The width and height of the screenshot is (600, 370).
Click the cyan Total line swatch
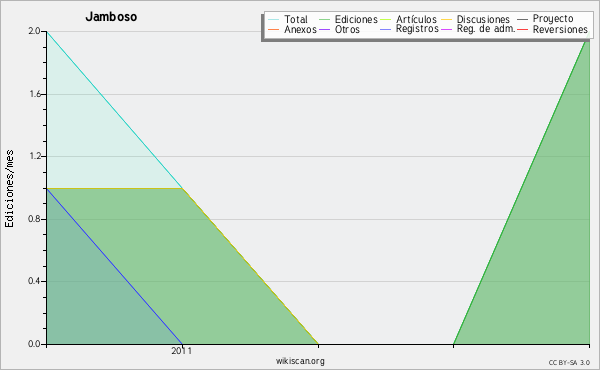[x=273, y=20]
